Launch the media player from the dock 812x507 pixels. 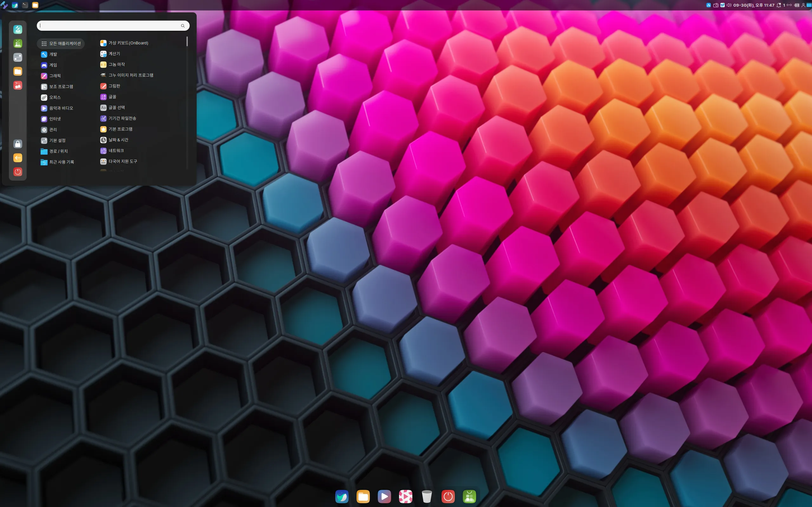[384, 496]
